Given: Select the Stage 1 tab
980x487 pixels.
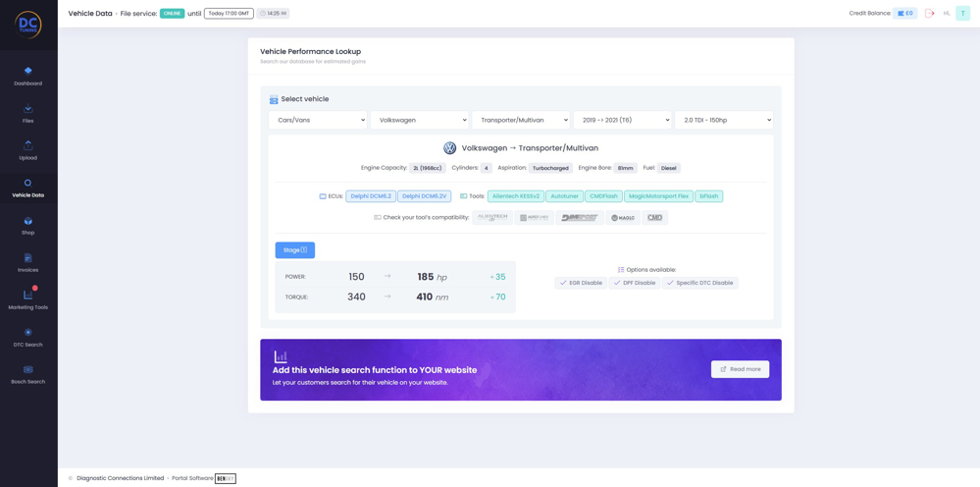Looking at the screenshot, I should point(294,250).
